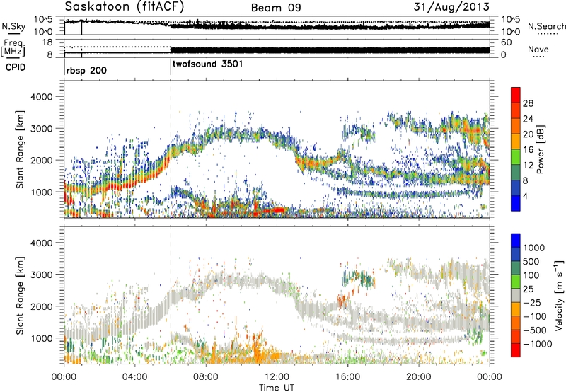Image resolution: width=566 pixels, height=392 pixels.
Task: Click the '28' tick on Power colorbar
Action: pyautogui.click(x=528, y=103)
